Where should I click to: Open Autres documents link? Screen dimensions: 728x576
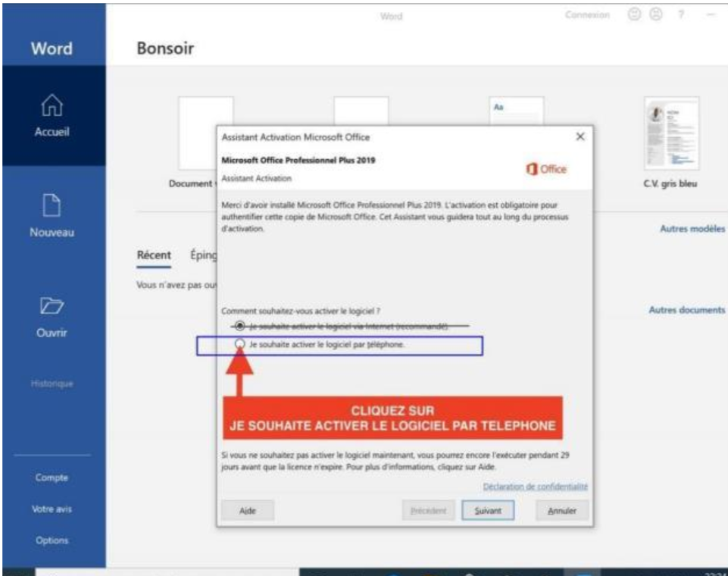coord(686,310)
